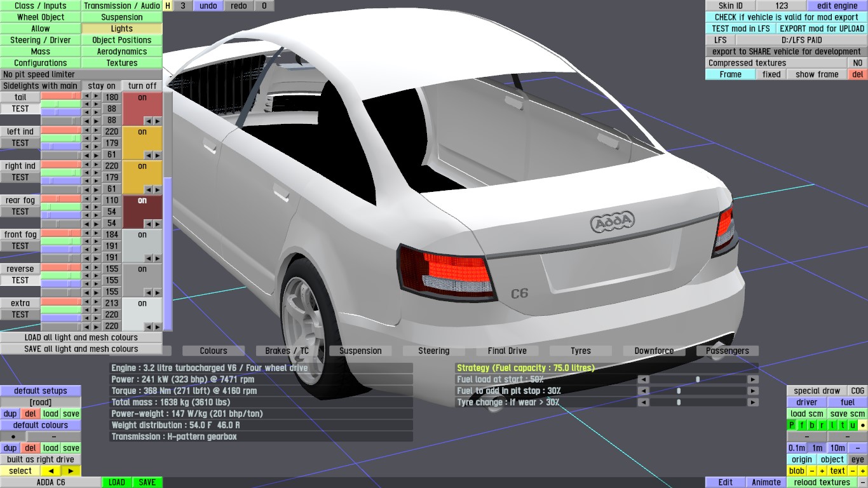868x488 pixels.
Task: Click the plus button beside text
Action: point(862,471)
